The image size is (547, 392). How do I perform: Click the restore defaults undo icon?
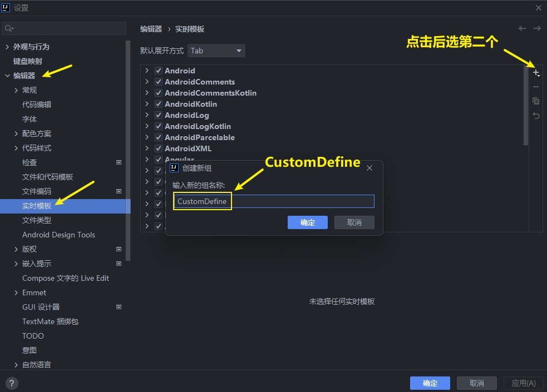pos(536,116)
